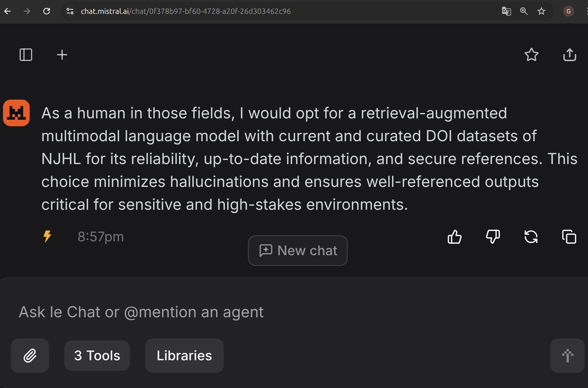
Task: Click the Mistral avatar logo
Action: pyautogui.click(x=16, y=113)
